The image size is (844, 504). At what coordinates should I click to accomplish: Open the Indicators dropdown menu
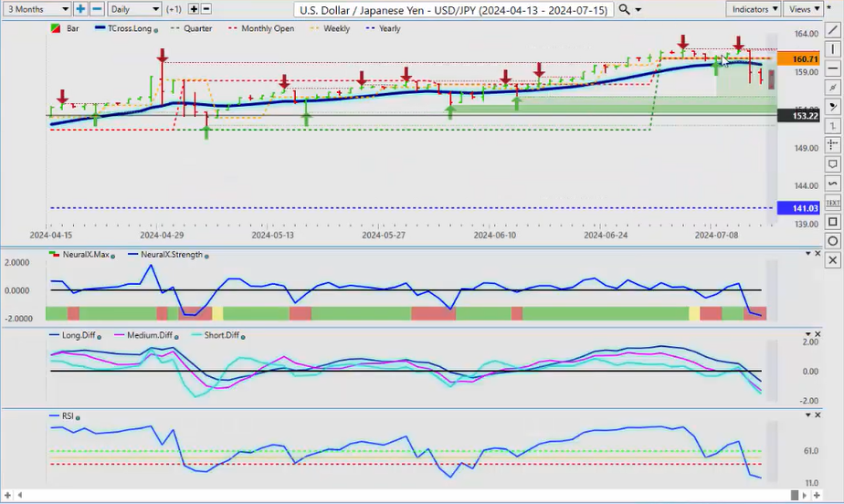(x=753, y=9)
